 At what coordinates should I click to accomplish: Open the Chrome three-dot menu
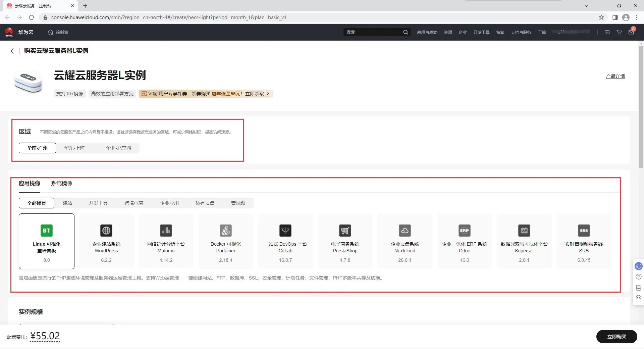point(637,17)
